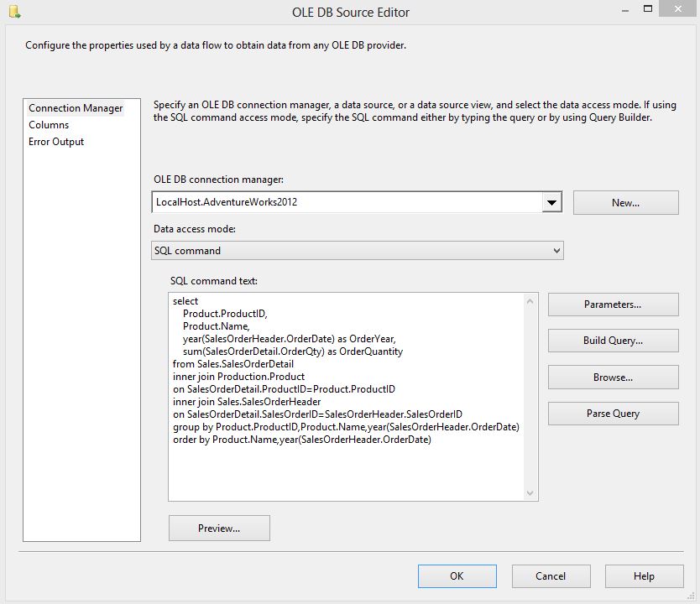Switch to the Columns page
700x604 pixels.
(x=49, y=125)
